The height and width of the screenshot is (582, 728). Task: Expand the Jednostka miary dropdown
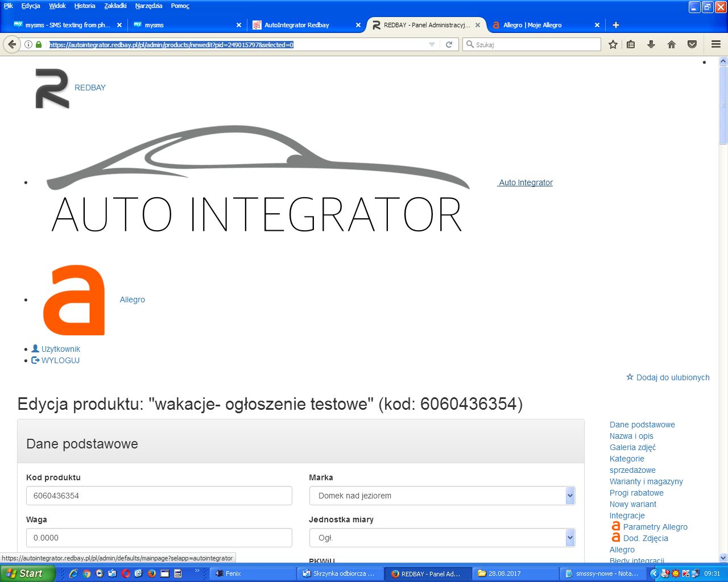(x=570, y=538)
